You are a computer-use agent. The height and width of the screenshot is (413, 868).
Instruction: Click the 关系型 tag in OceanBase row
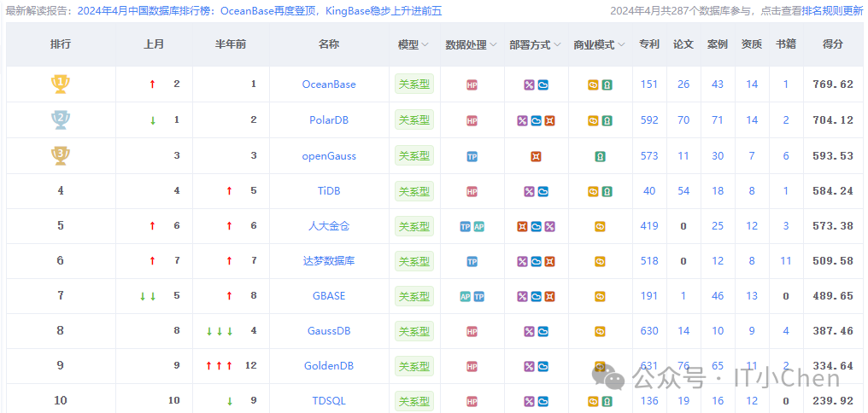pyautogui.click(x=414, y=84)
